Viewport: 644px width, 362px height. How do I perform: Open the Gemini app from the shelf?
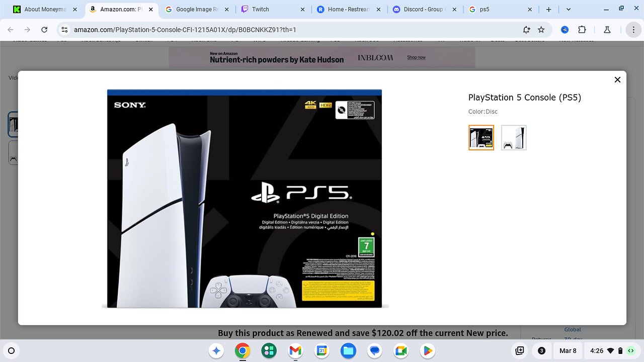tap(216, 351)
